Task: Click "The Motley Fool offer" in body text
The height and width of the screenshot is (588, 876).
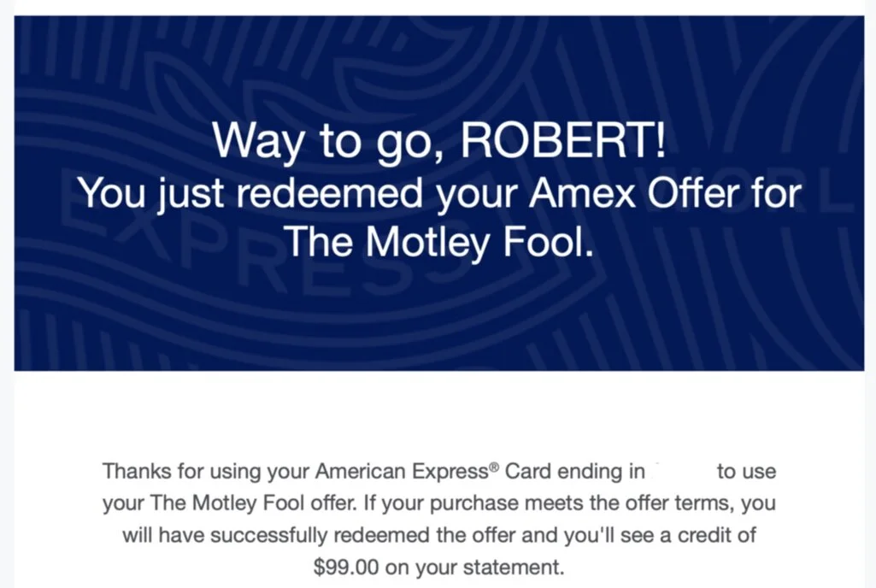Action: 252,503
